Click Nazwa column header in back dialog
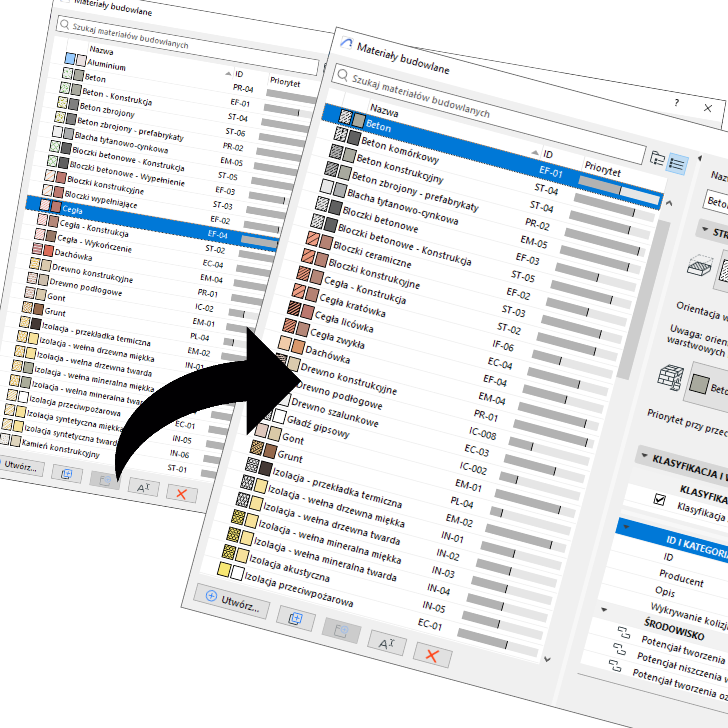This screenshot has height=728, width=728. click(101, 50)
